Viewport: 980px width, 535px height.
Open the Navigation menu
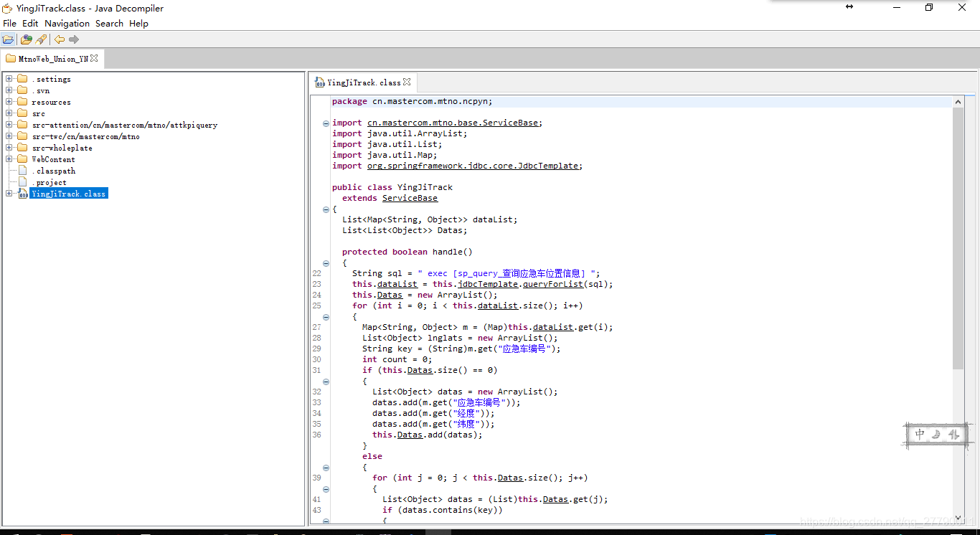pyautogui.click(x=67, y=23)
